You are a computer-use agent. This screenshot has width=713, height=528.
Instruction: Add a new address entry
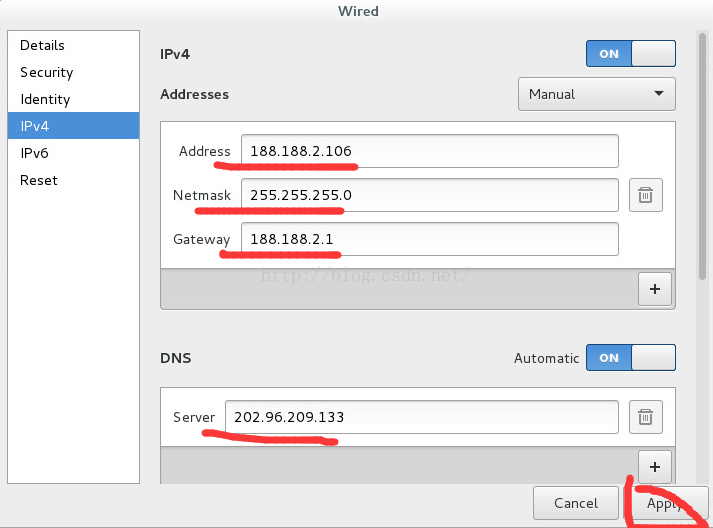pyautogui.click(x=655, y=289)
